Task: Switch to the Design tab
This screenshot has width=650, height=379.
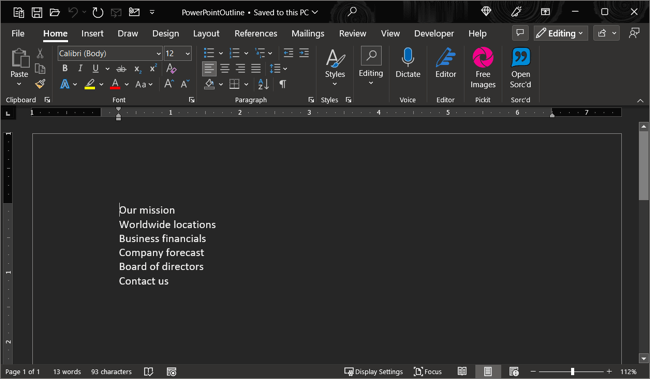Action: (x=165, y=34)
